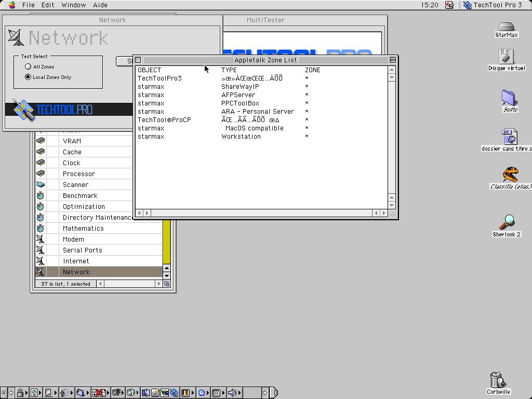
Task: Click the red icon beside the menu bar clock
Action: [449, 5]
